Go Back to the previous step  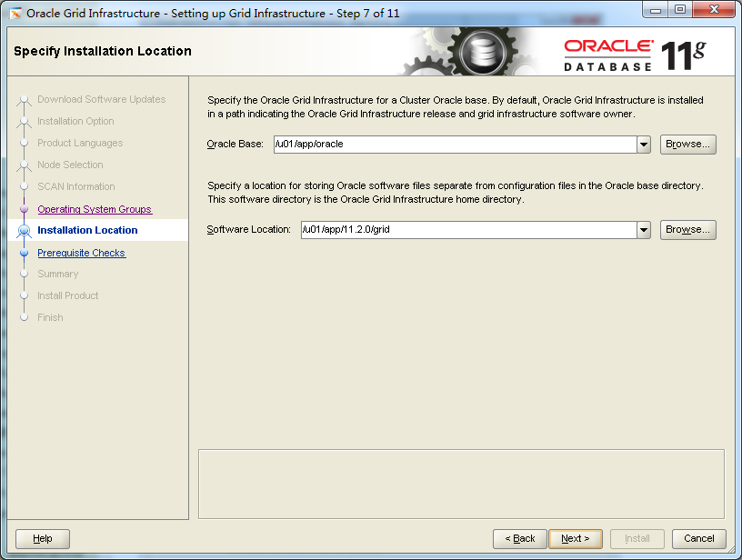point(519,539)
